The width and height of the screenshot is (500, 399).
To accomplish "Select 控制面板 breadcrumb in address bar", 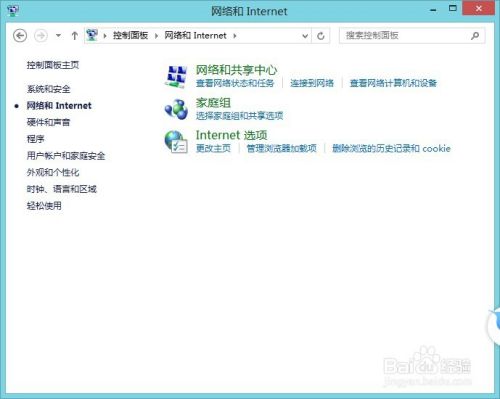I will click(130, 35).
